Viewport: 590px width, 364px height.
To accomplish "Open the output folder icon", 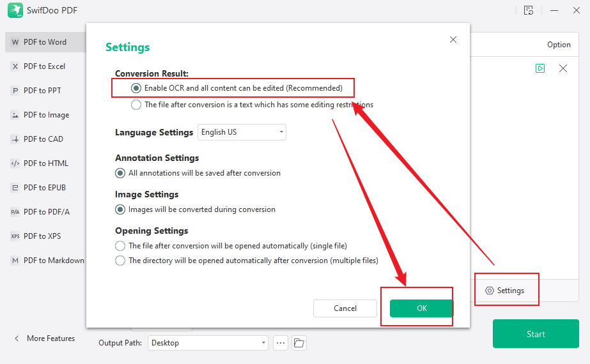I will [x=299, y=343].
